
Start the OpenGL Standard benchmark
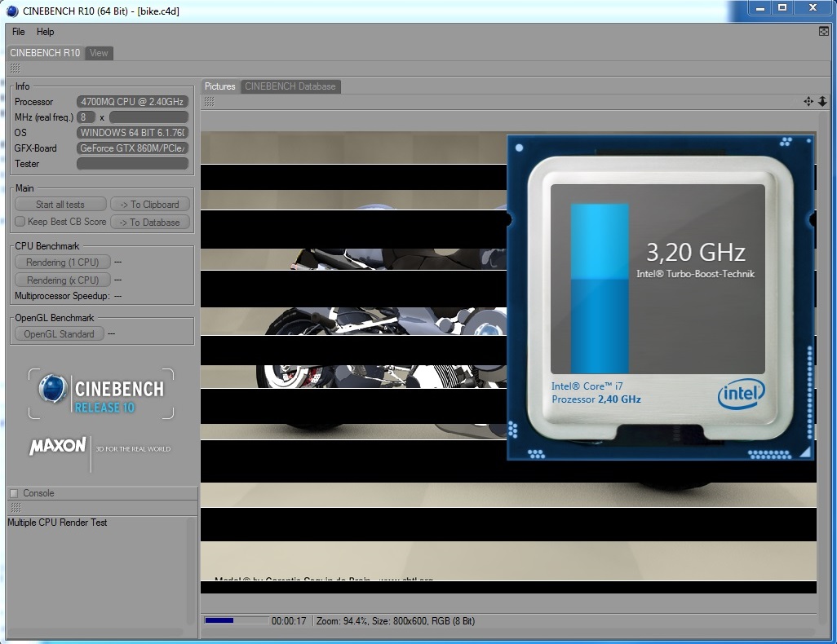59,334
